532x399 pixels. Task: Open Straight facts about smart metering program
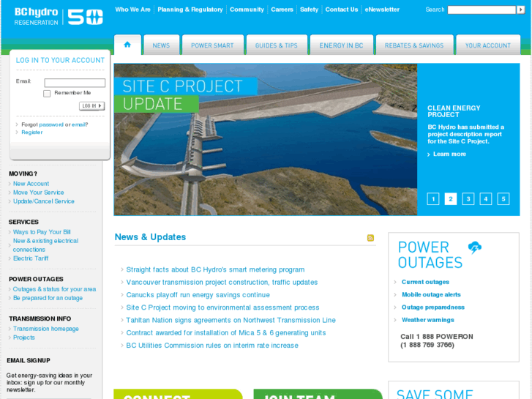215,269
